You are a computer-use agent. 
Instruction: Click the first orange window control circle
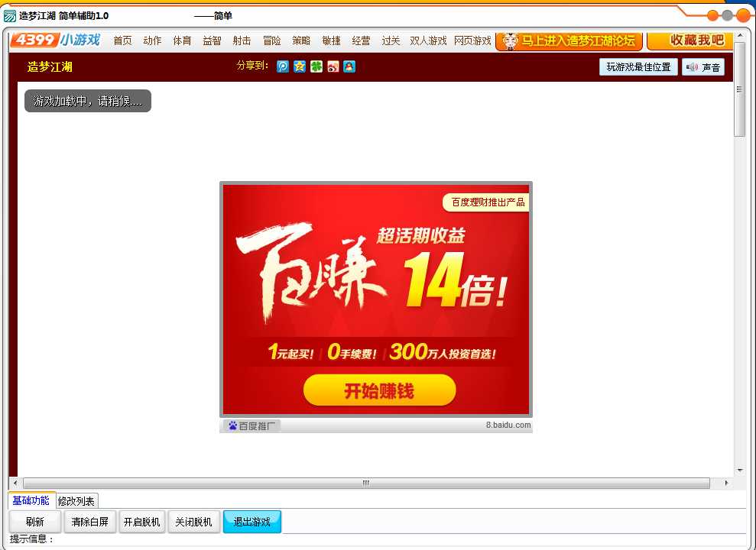712,15
